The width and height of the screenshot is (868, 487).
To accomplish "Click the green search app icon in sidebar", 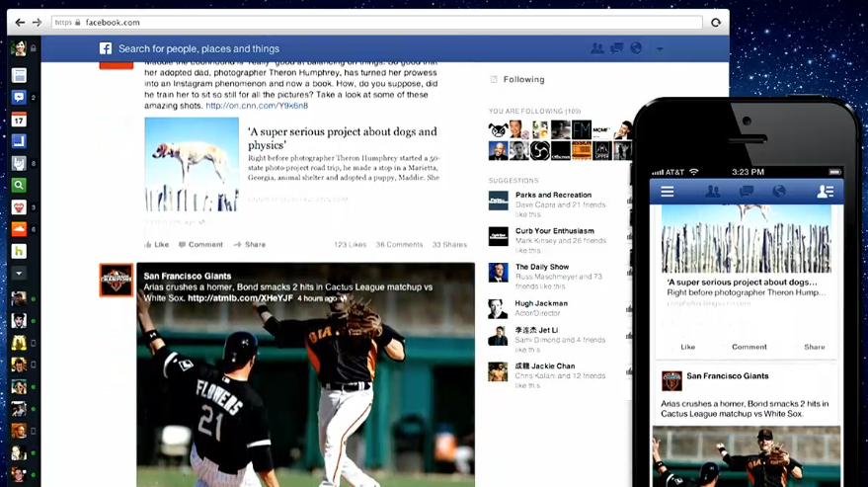I will tap(19, 185).
